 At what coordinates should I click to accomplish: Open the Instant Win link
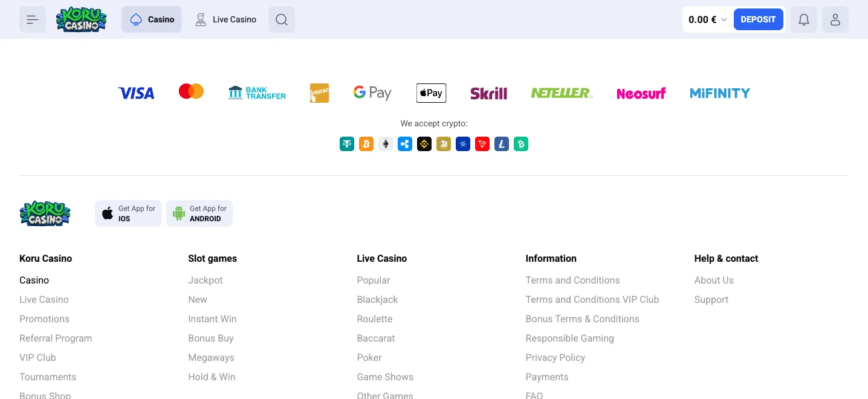click(x=212, y=319)
